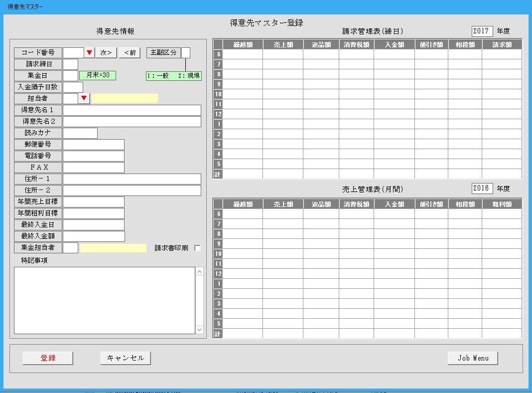Screen dimensions: 532x393
Task: Open the 担当者 dropdown arrow
Action: (84, 99)
